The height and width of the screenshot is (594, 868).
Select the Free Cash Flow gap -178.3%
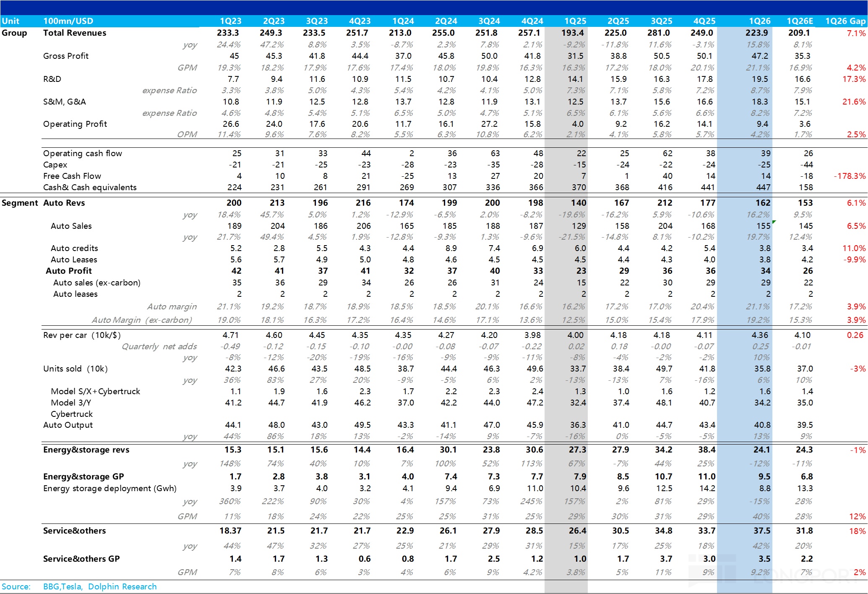pyautogui.click(x=850, y=176)
